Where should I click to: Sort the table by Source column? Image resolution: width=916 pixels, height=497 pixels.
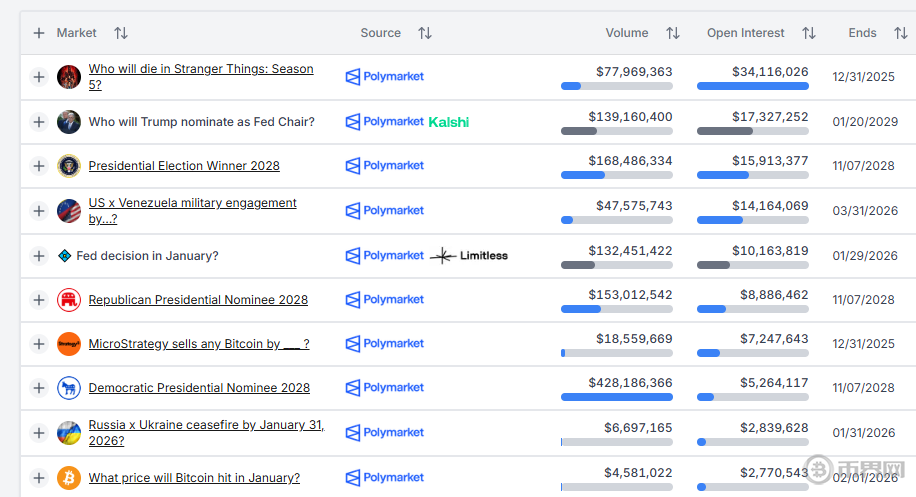pyautogui.click(x=425, y=33)
